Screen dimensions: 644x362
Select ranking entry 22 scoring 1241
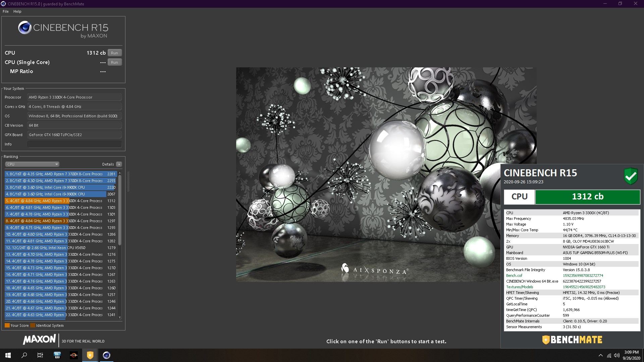pos(61,315)
